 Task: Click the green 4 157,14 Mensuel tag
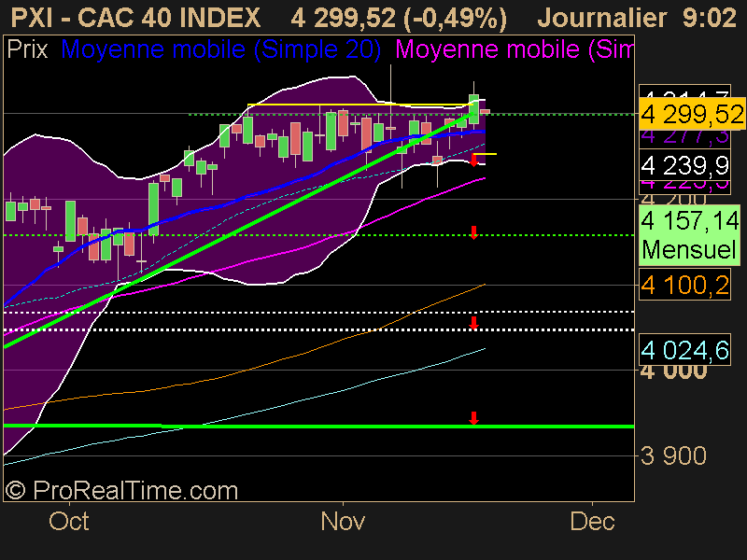pos(689,235)
